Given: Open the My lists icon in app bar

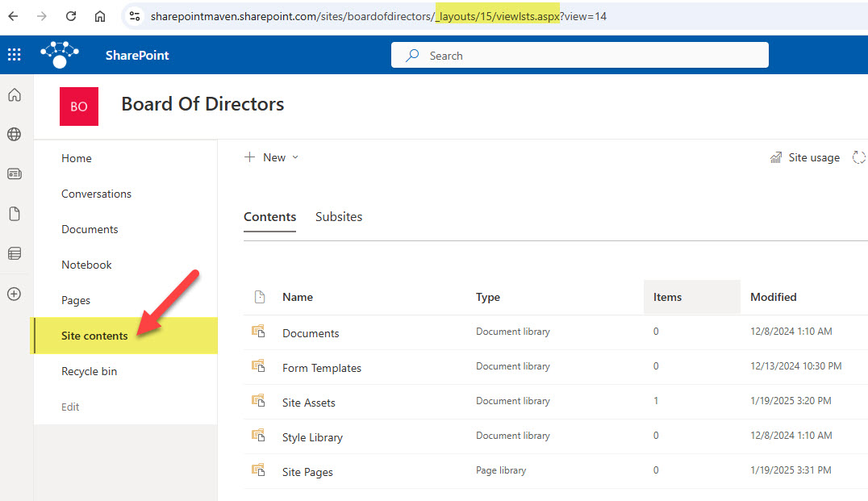Looking at the screenshot, I should click(15, 253).
